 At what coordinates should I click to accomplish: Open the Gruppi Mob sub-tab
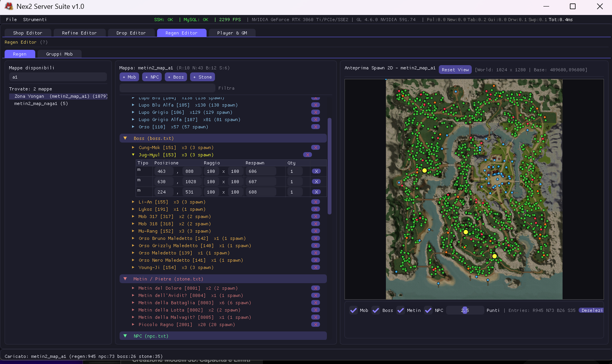59,54
